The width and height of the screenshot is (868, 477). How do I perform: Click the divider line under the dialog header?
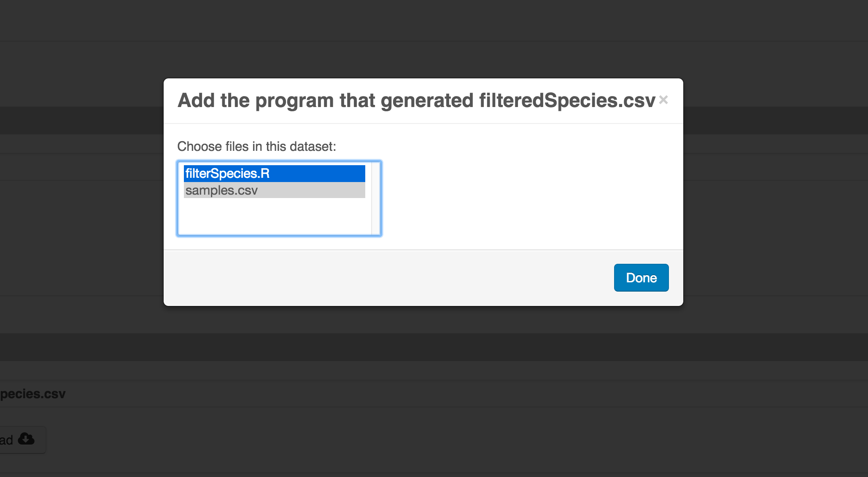(423, 123)
